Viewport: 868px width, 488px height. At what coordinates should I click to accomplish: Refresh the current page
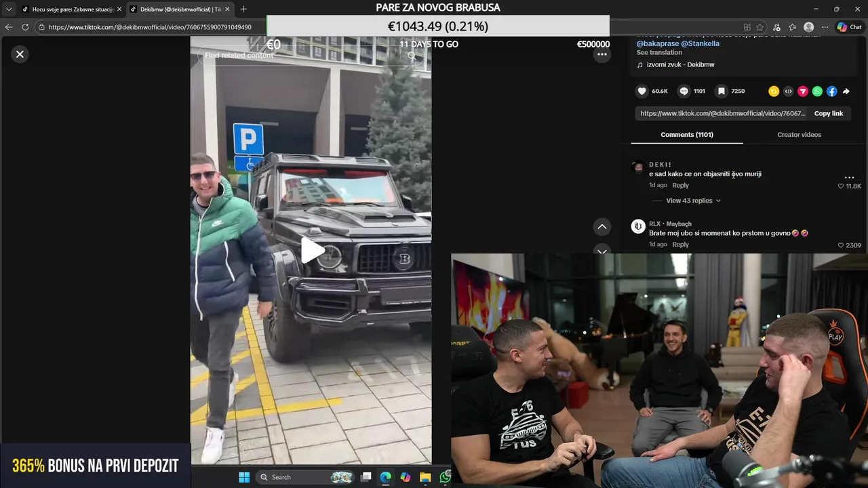pos(25,27)
